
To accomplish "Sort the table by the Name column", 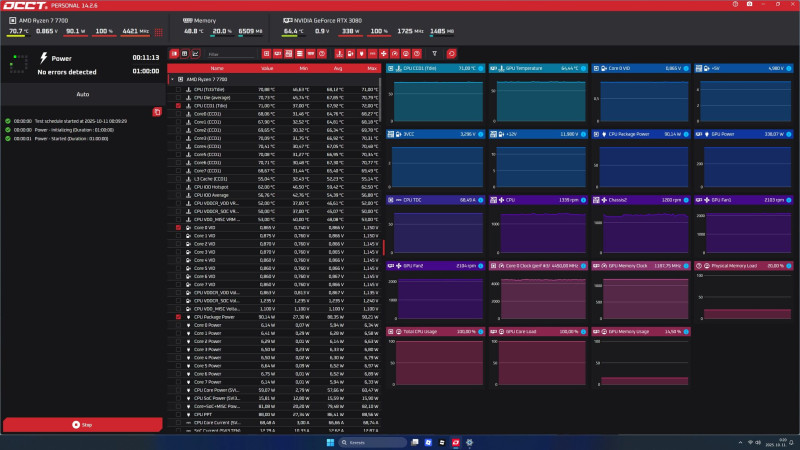I will (x=217, y=68).
